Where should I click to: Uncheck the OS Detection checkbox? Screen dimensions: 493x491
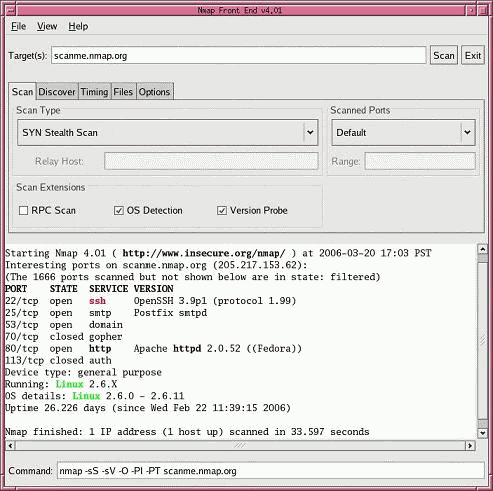pyautogui.click(x=119, y=211)
